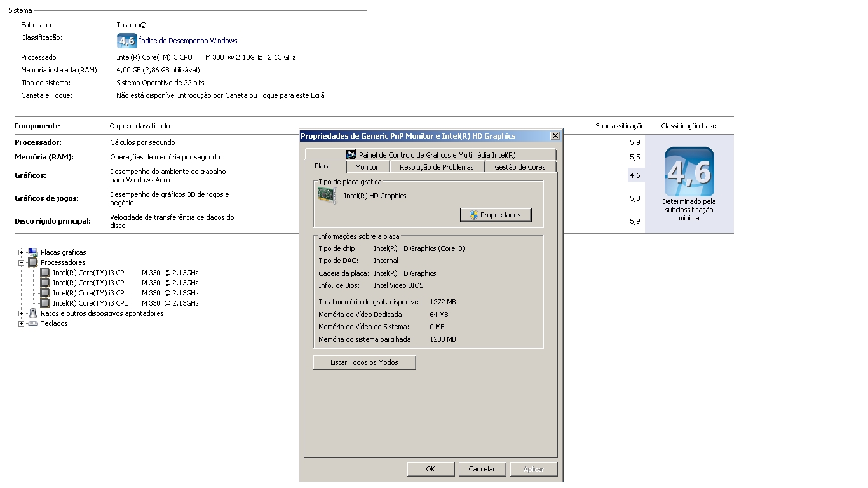
Task: Click the Intel Video BIOS text
Action: click(398, 285)
